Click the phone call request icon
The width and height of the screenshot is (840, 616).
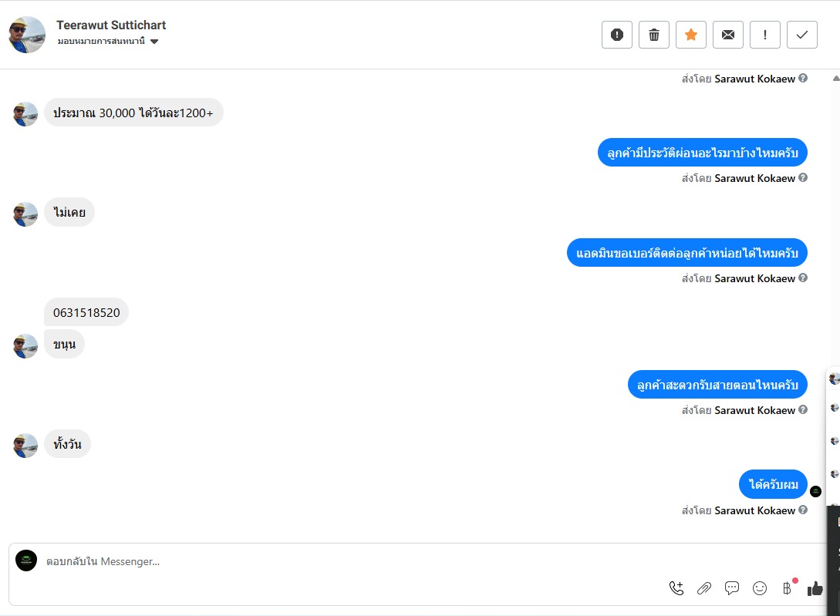point(676,588)
